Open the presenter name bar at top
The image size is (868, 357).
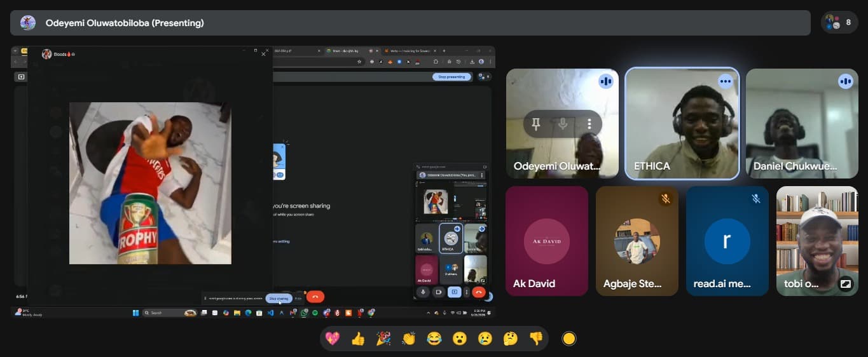tap(410, 23)
